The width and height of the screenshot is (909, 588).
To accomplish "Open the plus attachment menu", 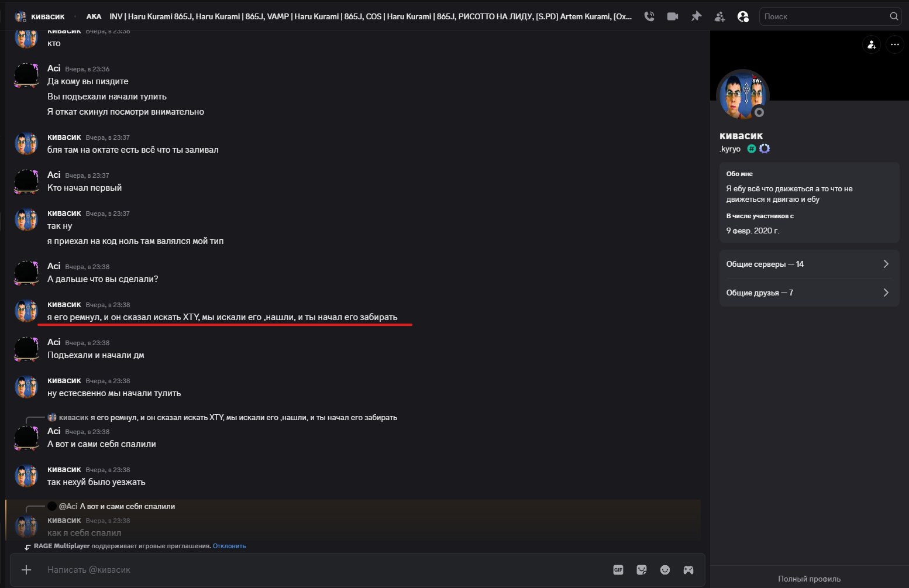I will [x=26, y=570].
